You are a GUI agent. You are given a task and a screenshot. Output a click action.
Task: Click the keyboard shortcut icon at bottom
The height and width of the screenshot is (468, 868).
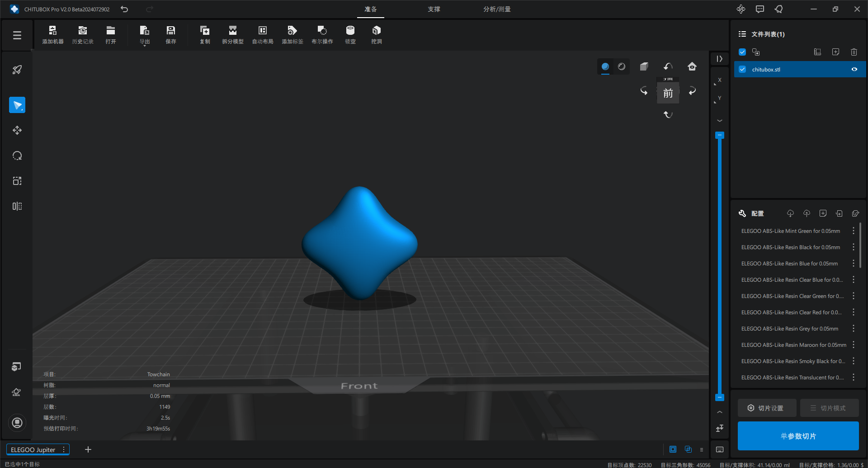pyautogui.click(x=720, y=449)
